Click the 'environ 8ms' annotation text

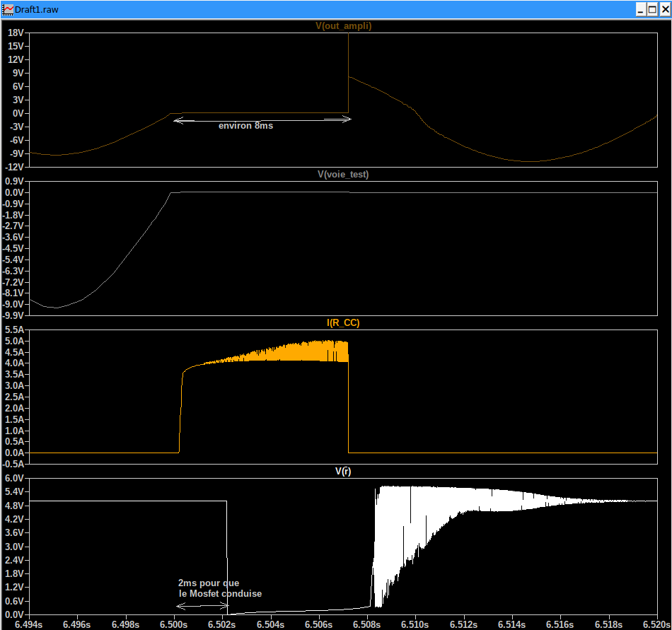(245, 126)
